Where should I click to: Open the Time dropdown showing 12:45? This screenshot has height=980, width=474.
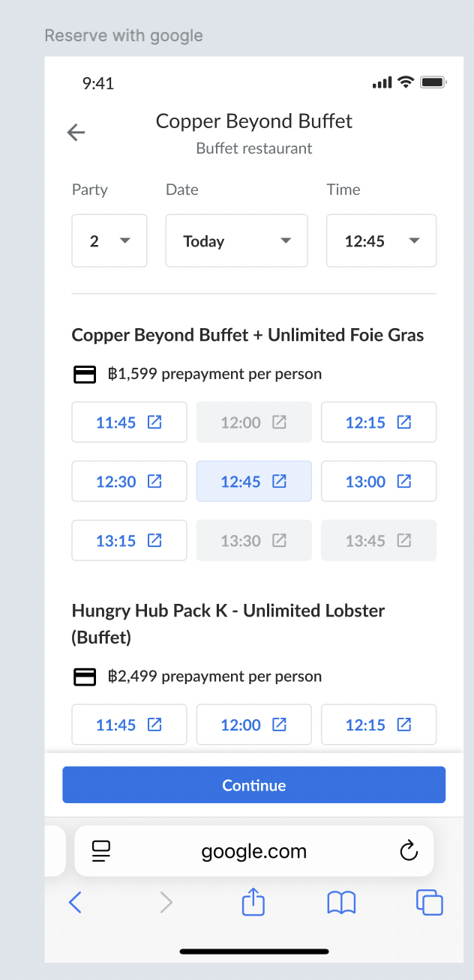(381, 241)
